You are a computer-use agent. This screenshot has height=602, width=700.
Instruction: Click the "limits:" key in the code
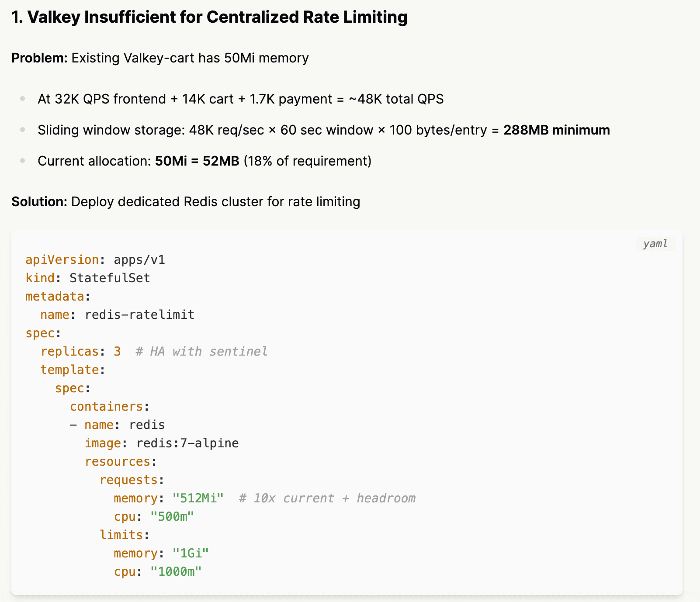coord(125,535)
